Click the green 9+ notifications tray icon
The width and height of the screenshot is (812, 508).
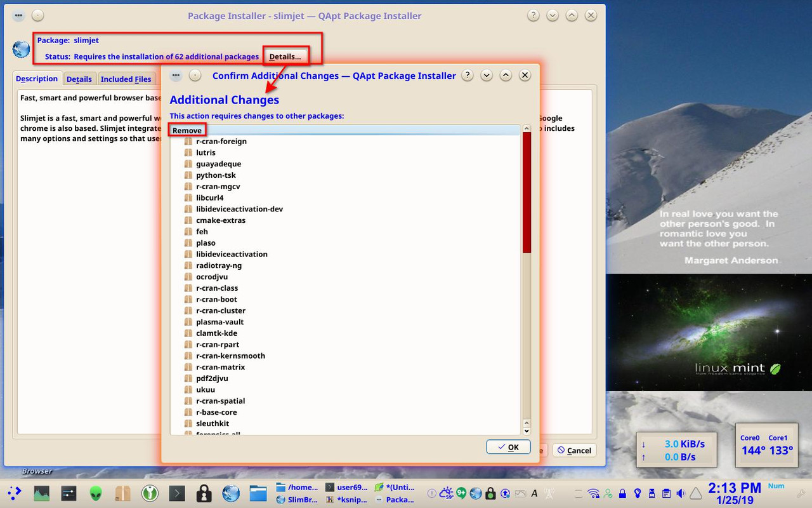(461, 493)
